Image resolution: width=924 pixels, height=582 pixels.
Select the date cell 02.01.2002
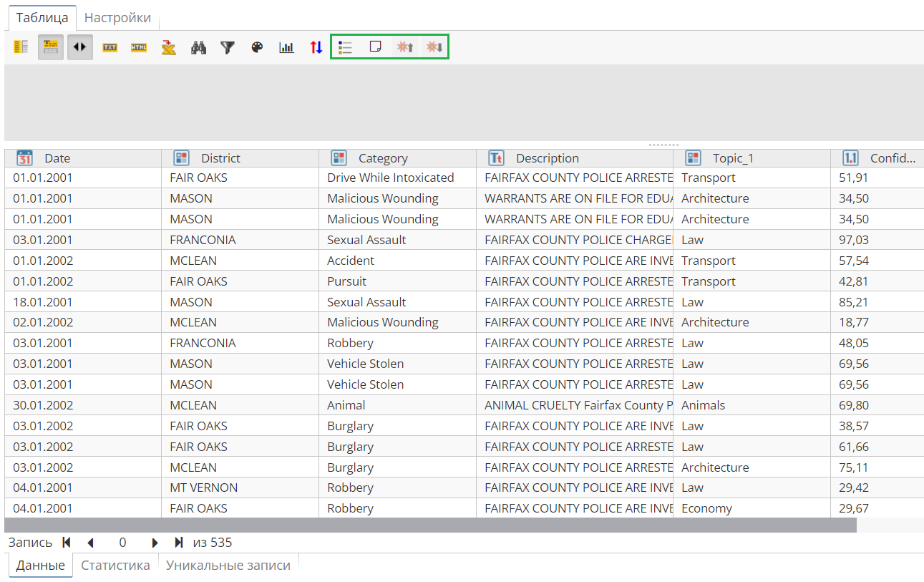click(83, 322)
